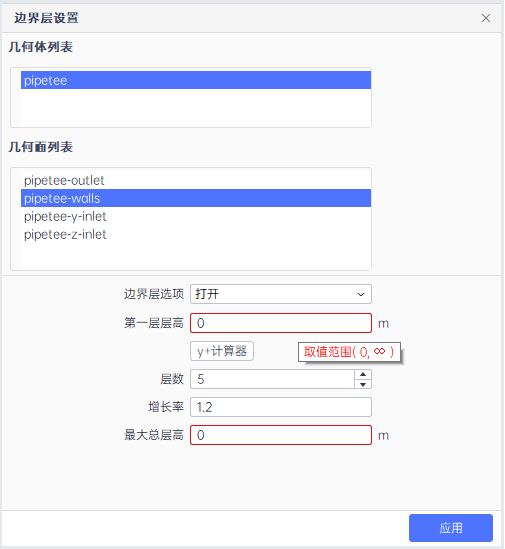Click the 层数 number field
Image resolution: width=505 pixels, height=549 pixels.
click(272, 379)
